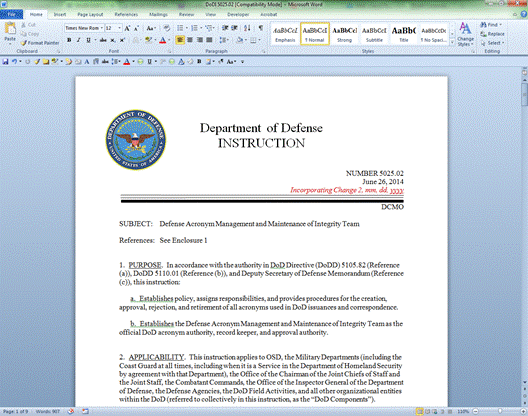Switch to References tab
The image size is (528, 416).
[126, 14]
